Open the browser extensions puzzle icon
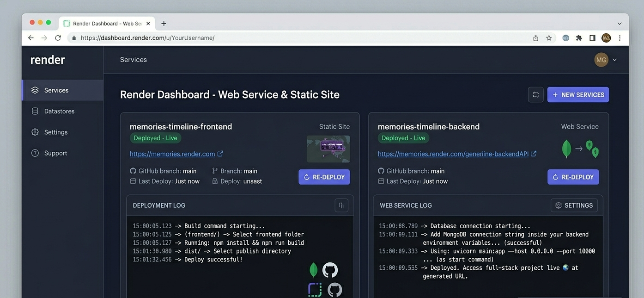The width and height of the screenshot is (644, 298). [579, 38]
